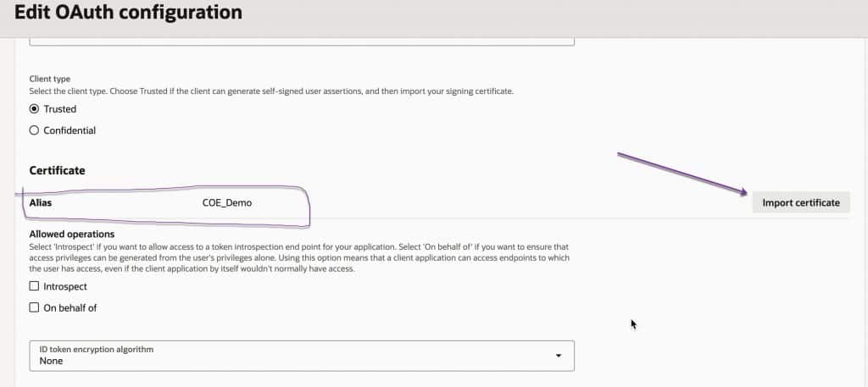
Task: Click the On behalf of label text
Action: click(x=70, y=307)
